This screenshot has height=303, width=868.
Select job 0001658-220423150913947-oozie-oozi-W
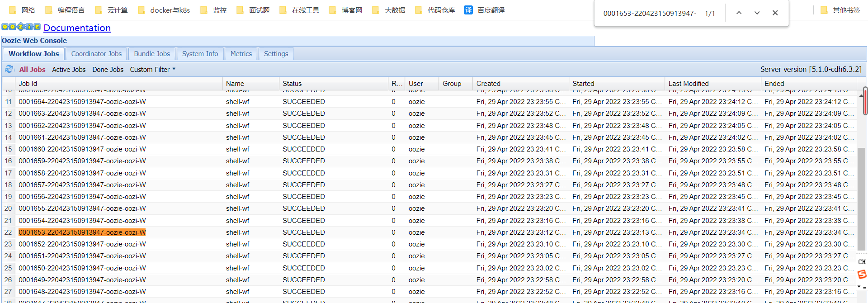(x=82, y=173)
